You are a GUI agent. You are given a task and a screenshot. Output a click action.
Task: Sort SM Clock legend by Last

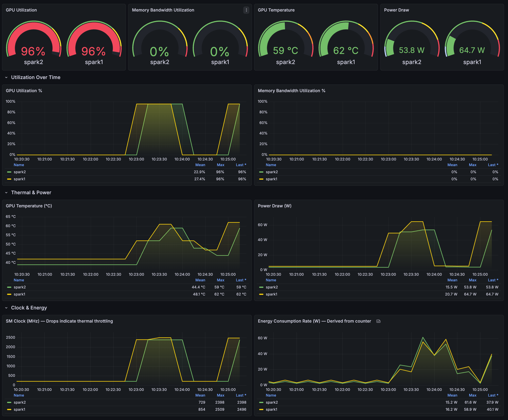tap(240, 395)
